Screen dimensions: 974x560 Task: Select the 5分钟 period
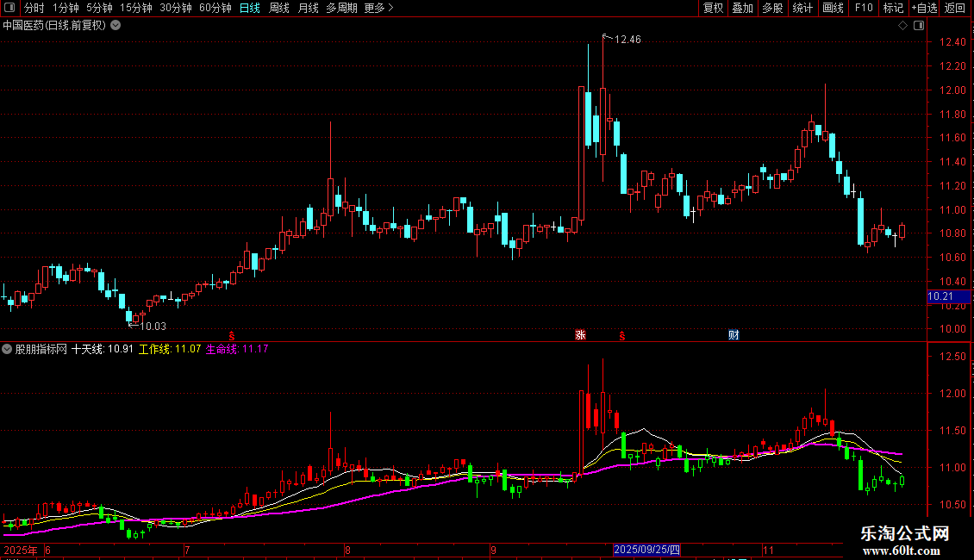(99, 8)
